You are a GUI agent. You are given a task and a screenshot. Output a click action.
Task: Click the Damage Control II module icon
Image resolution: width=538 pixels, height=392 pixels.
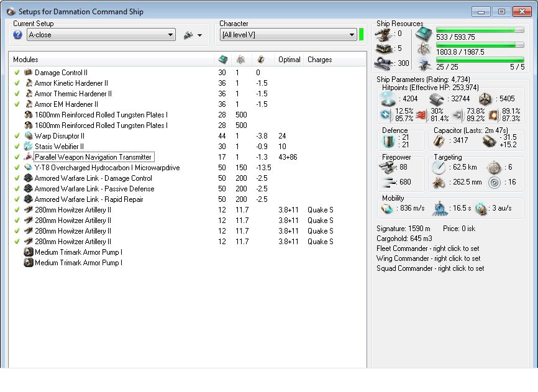click(29, 72)
